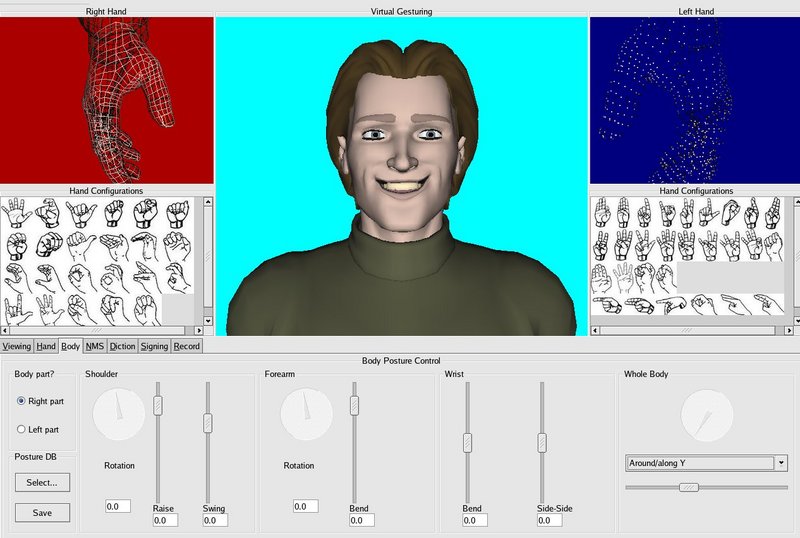800x538 pixels.
Task: Select the rock-on horns handshape icon
Action: (x=17, y=310)
